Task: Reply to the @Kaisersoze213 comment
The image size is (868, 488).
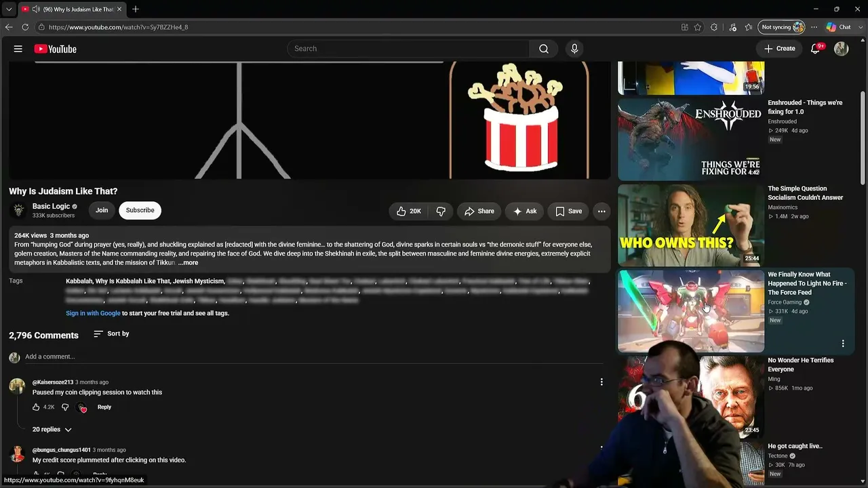Action: pyautogui.click(x=104, y=407)
